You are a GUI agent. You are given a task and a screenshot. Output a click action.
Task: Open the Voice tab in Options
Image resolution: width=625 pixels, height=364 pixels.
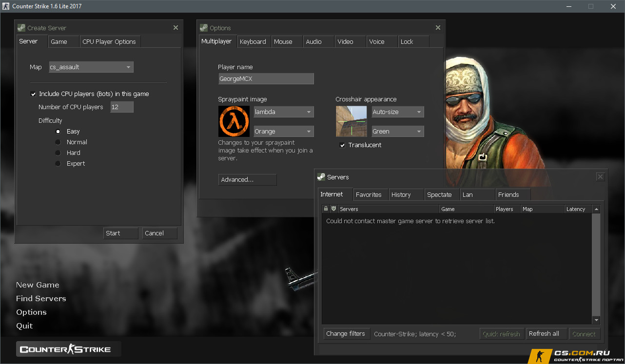pos(382,42)
